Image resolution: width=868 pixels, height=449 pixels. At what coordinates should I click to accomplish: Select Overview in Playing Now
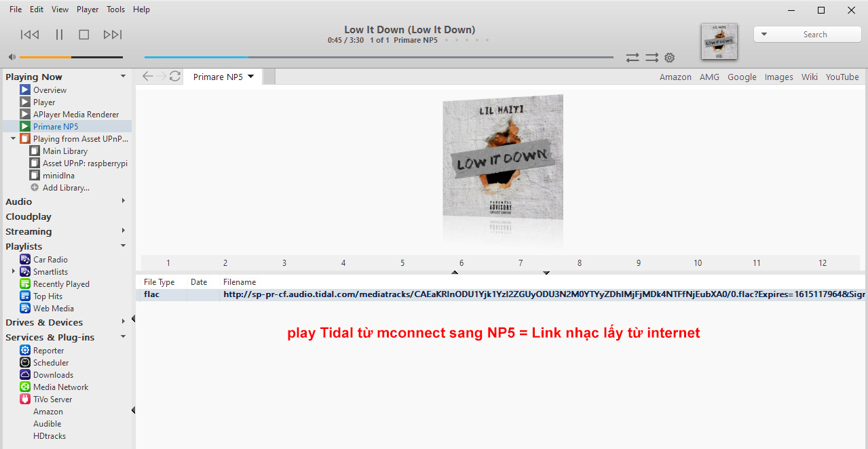coord(50,90)
